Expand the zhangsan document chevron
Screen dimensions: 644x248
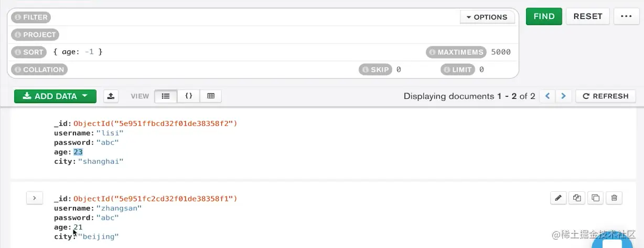34,198
